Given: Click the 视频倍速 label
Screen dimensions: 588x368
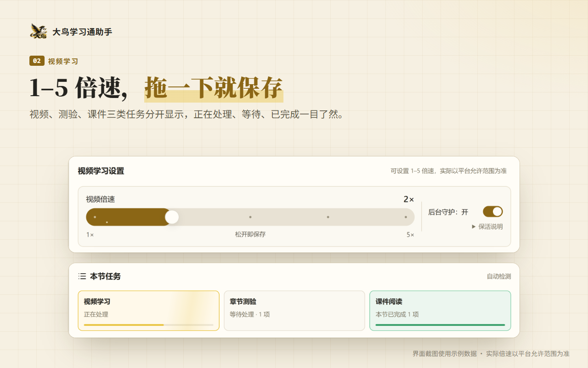Looking at the screenshot, I should [101, 199].
